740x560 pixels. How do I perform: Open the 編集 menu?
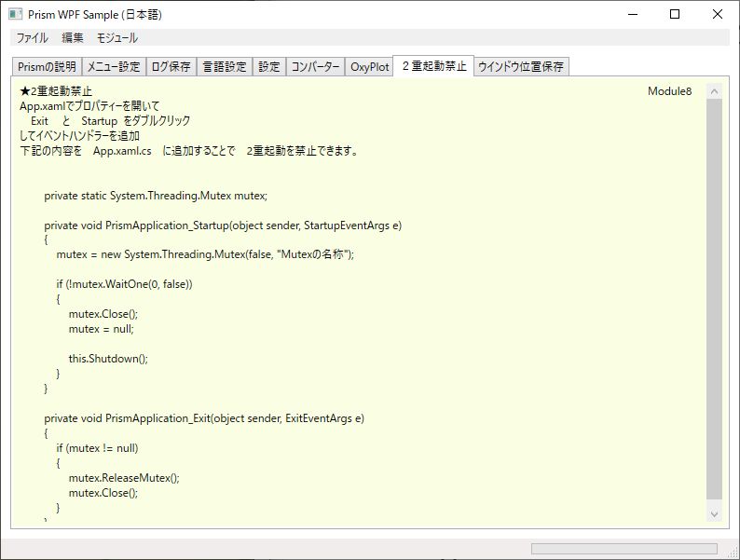(72, 38)
